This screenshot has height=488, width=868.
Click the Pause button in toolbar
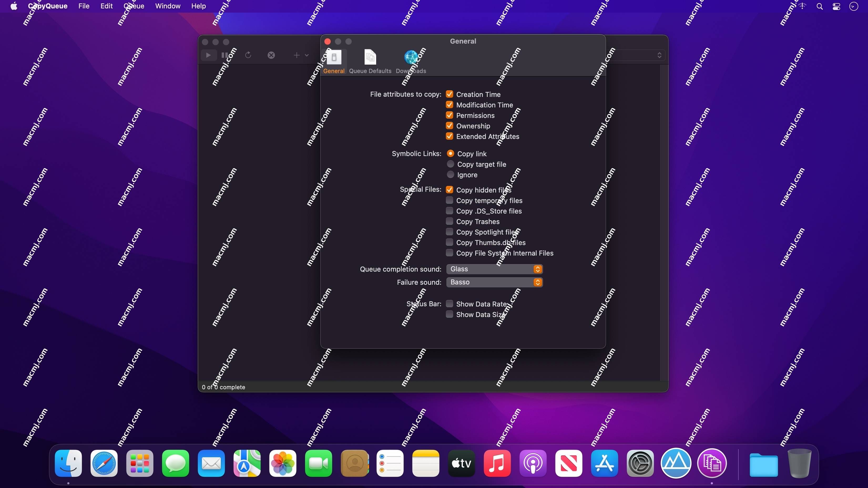[223, 55]
